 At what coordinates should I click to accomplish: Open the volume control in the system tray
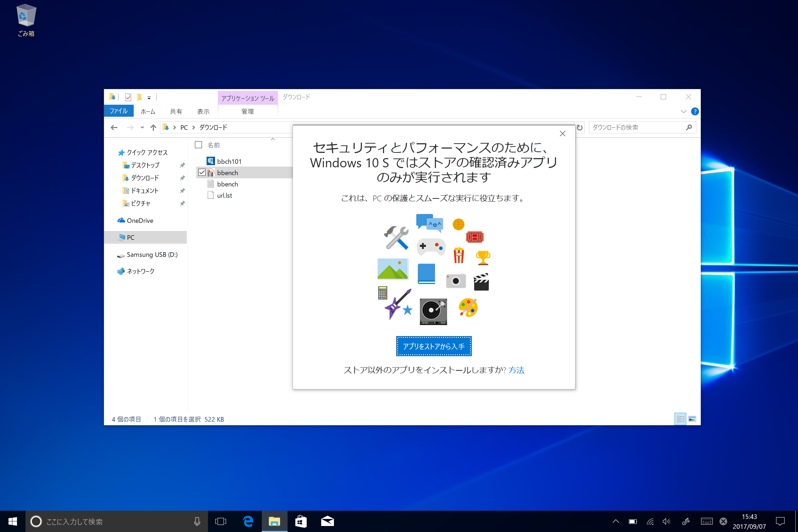coord(666,521)
